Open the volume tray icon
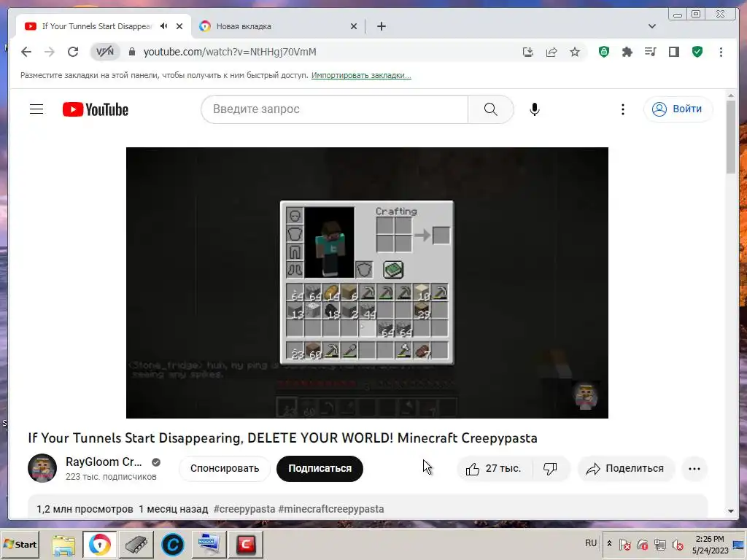The image size is (747, 560). pyautogui.click(x=678, y=545)
